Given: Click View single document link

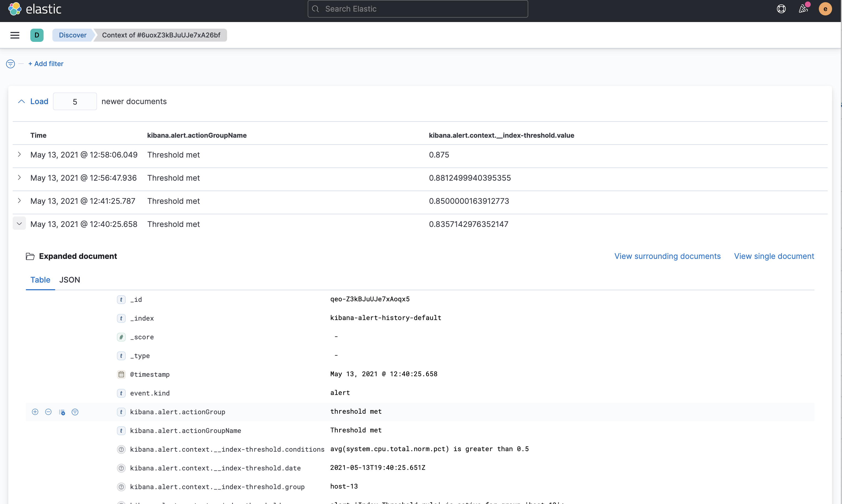Looking at the screenshot, I should [774, 256].
